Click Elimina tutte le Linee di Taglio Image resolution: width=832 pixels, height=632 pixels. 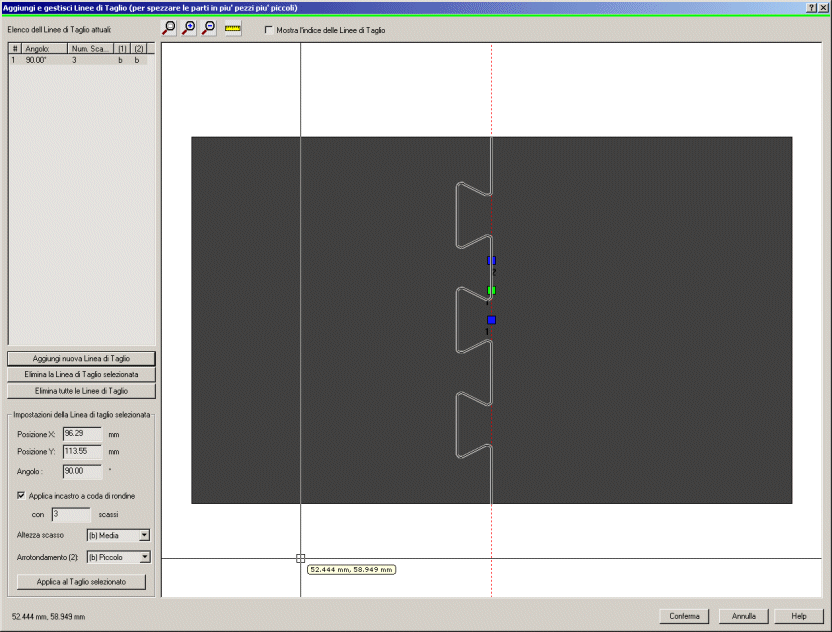click(x=81, y=391)
